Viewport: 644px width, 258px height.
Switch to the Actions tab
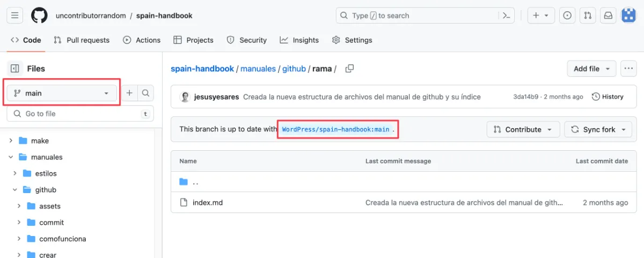click(x=142, y=40)
